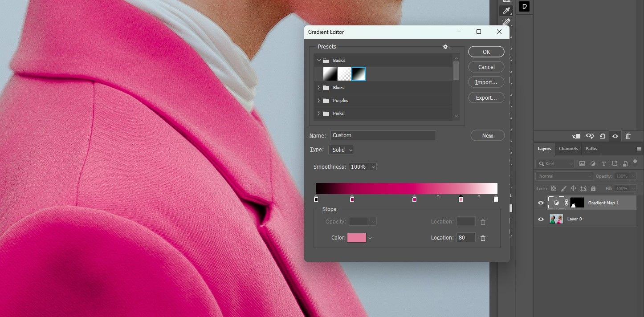The height and width of the screenshot is (317, 644).
Task: Select the Layers tab
Action: [544, 149]
